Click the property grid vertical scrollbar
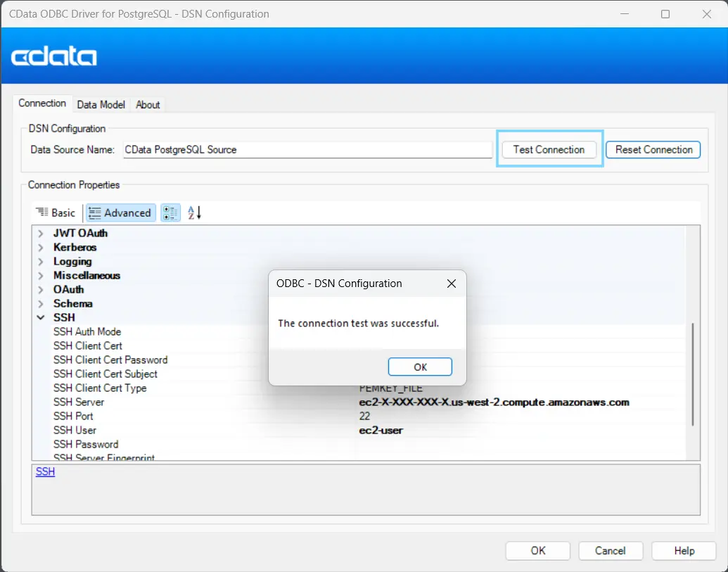The image size is (728, 572). coord(693,373)
